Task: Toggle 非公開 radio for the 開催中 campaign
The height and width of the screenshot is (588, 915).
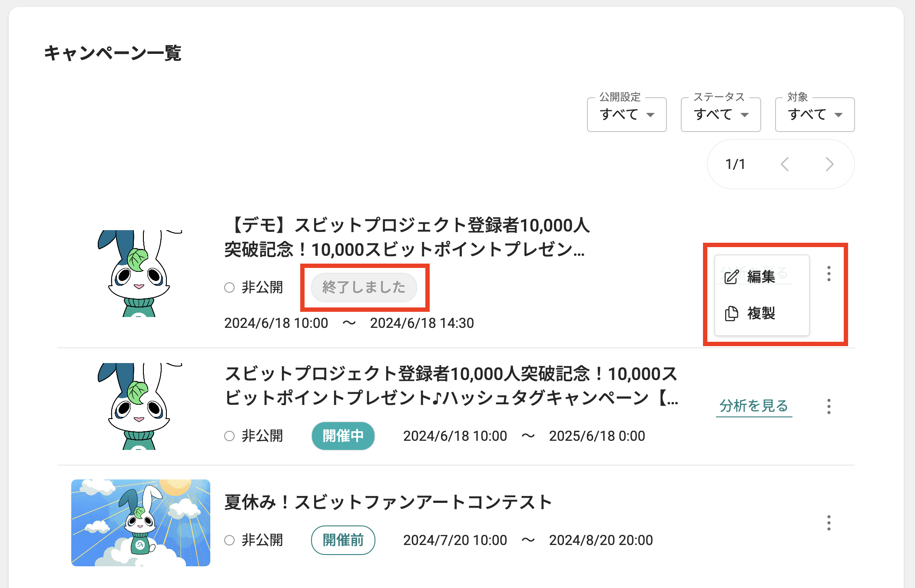Action: 229,436
